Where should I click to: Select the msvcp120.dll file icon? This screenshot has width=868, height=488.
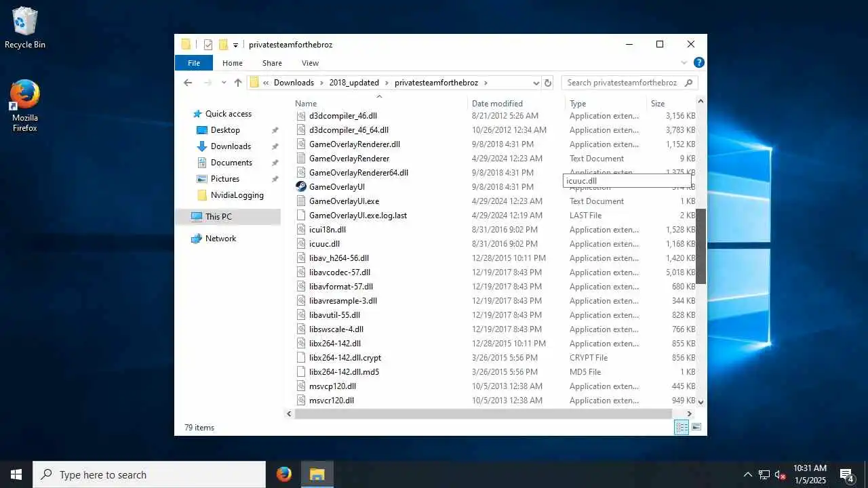pos(302,386)
